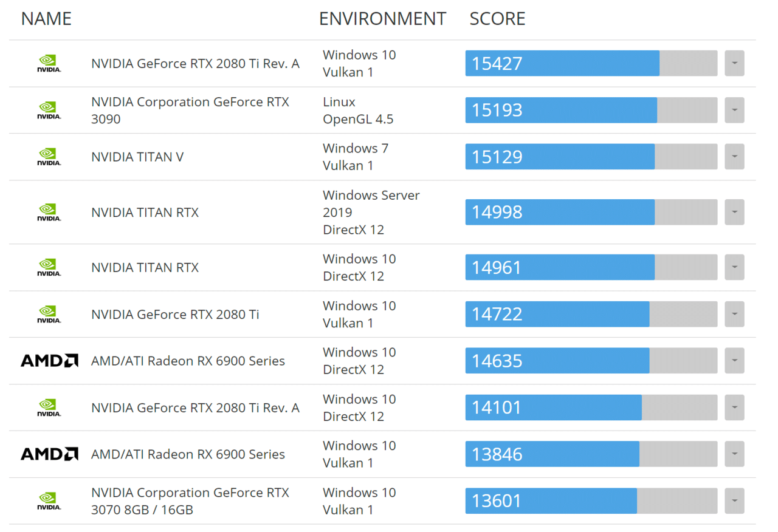Expand dropdown arrow for score 15427
778x532 pixels.
tap(734, 63)
